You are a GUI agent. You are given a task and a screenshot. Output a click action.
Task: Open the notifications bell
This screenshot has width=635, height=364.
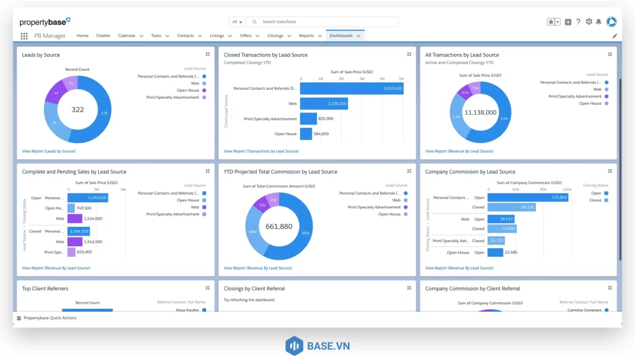pos(598,22)
